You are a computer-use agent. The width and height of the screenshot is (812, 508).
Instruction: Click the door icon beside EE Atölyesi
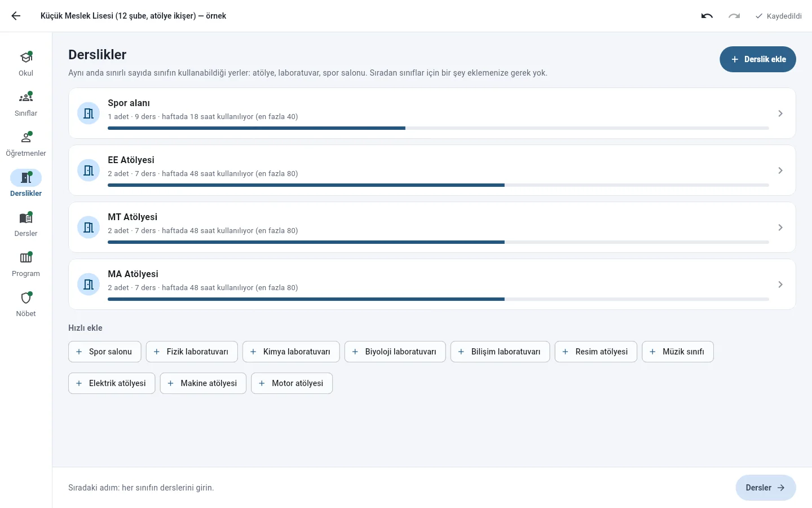click(89, 170)
